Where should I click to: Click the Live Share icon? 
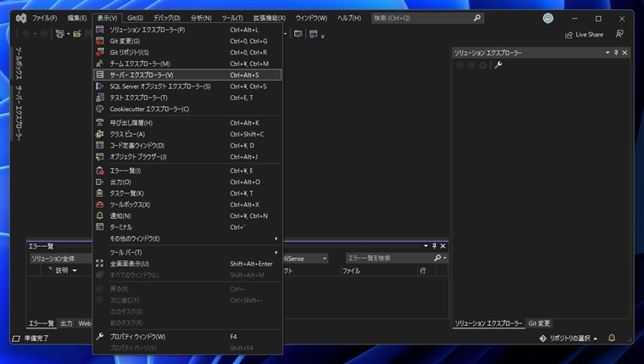click(569, 35)
